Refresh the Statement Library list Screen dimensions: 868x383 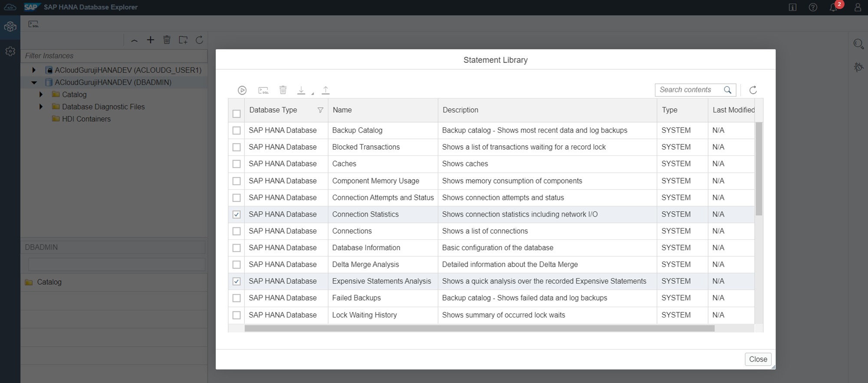[x=753, y=90]
